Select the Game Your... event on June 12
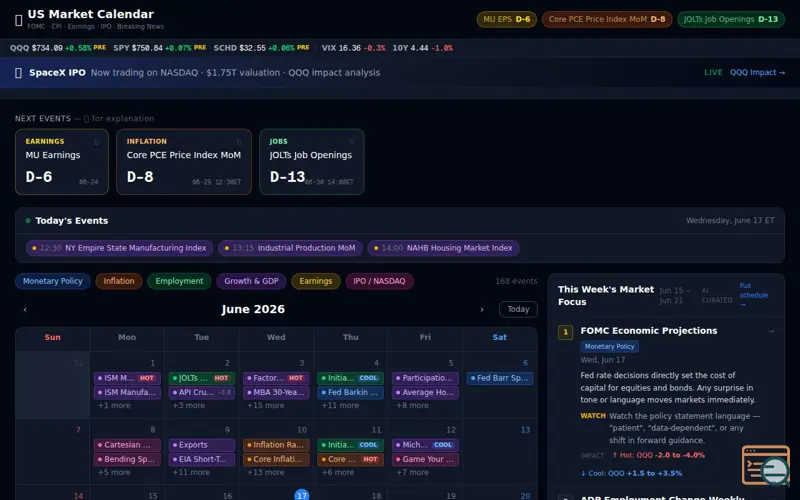Viewport: 800px width, 500px height. click(x=425, y=459)
